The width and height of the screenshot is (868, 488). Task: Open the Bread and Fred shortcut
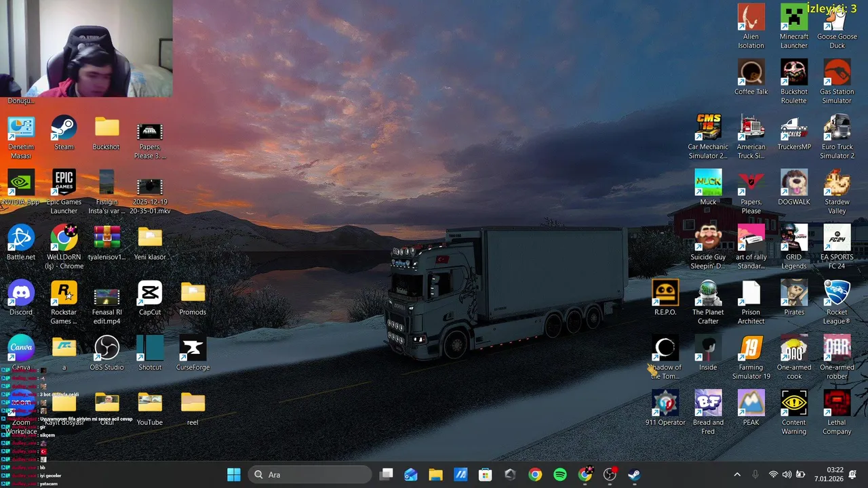(708, 413)
